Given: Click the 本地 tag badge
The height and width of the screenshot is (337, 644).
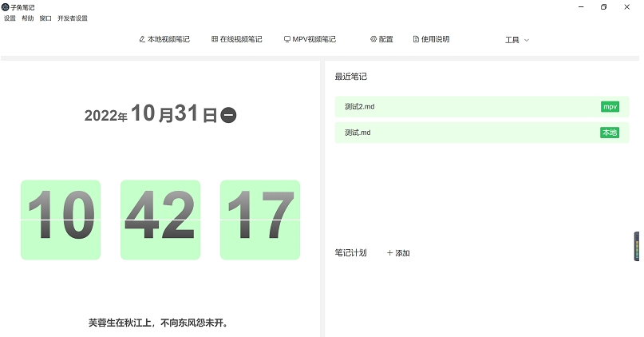Looking at the screenshot, I should click(x=610, y=133).
